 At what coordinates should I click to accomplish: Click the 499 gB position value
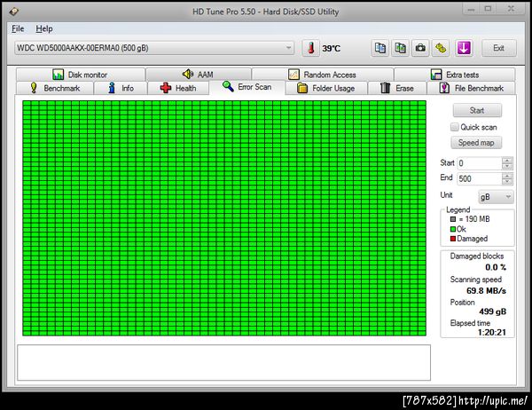point(493,311)
